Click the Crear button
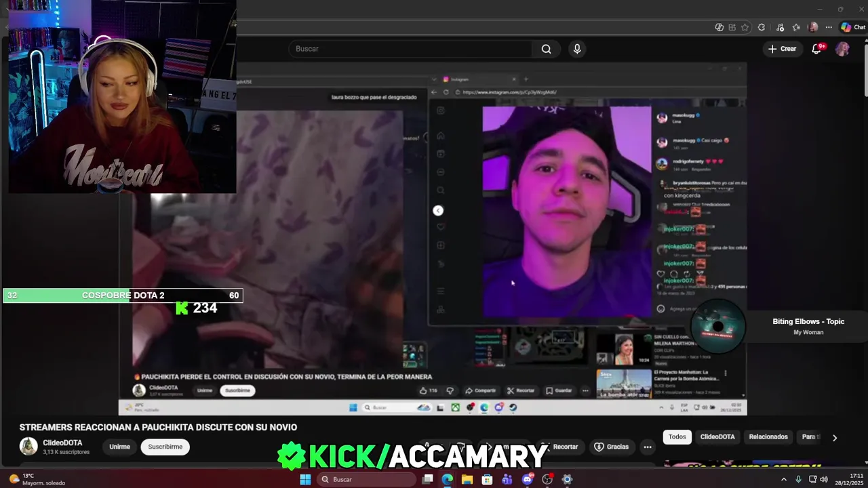This screenshot has width=868, height=488. coord(783,49)
